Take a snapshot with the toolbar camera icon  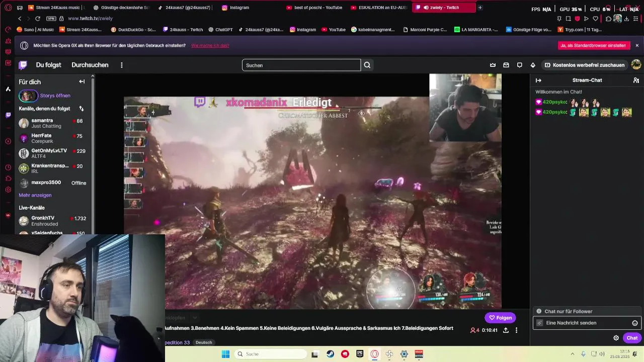click(568, 19)
